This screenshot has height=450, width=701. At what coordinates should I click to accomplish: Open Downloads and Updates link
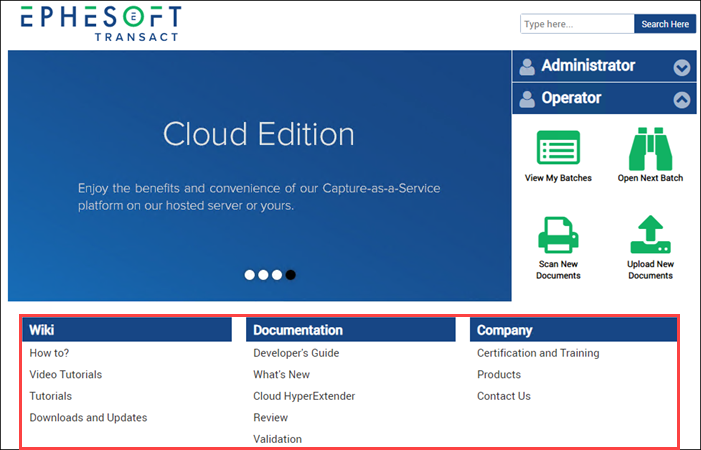point(88,417)
